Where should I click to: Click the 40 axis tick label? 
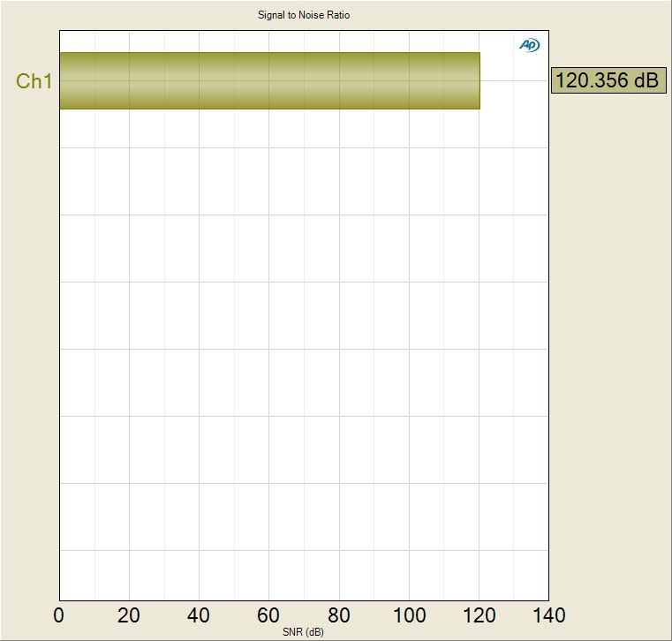click(x=199, y=615)
